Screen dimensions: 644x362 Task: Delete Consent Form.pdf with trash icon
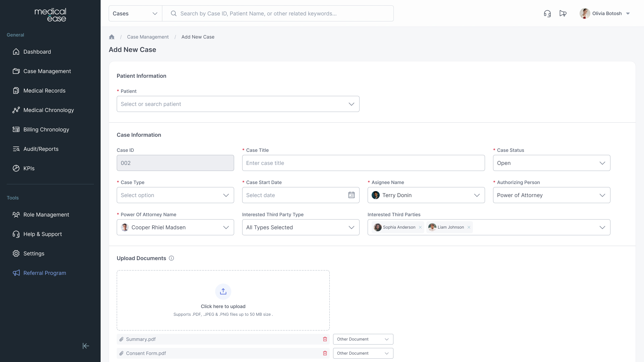[325, 353]
